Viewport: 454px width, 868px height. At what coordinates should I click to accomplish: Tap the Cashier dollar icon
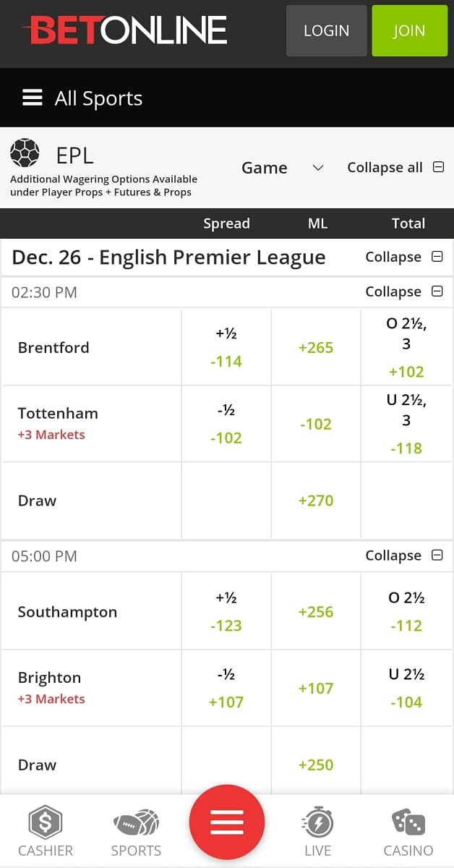pos(46,823)
